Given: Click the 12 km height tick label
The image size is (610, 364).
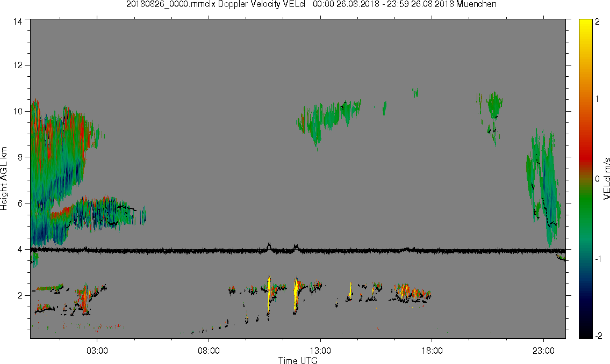Looking at the screenshot, I should click(x=18, y=65).
